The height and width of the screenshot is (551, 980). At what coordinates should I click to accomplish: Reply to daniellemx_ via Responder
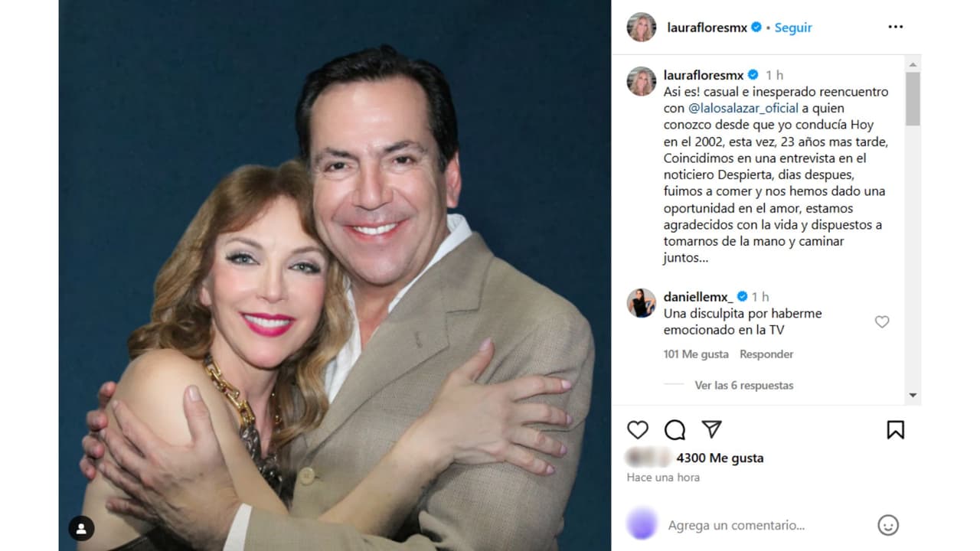766,354
